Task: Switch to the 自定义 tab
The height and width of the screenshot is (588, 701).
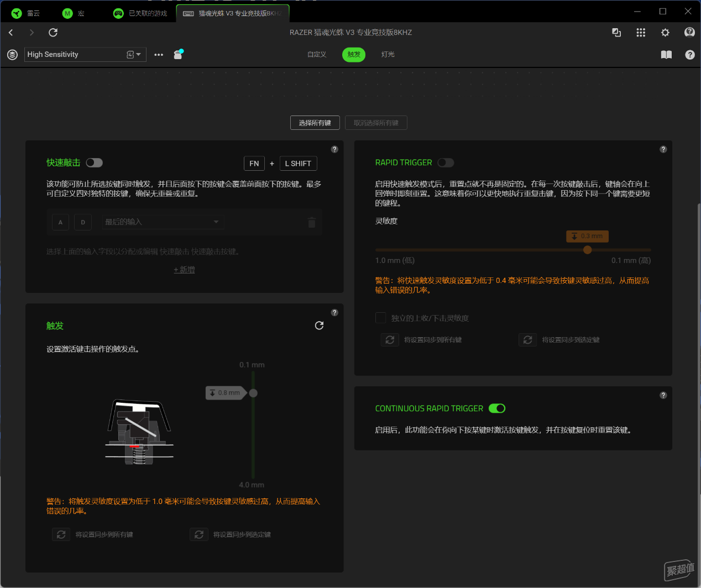Action: pos(317,55)
